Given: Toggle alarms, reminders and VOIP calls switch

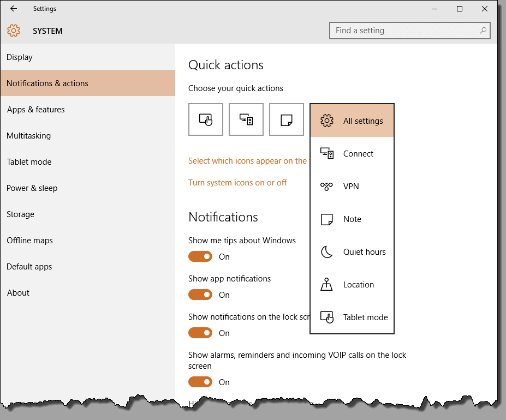Looking at the screenshot, I should click(200, 382).
